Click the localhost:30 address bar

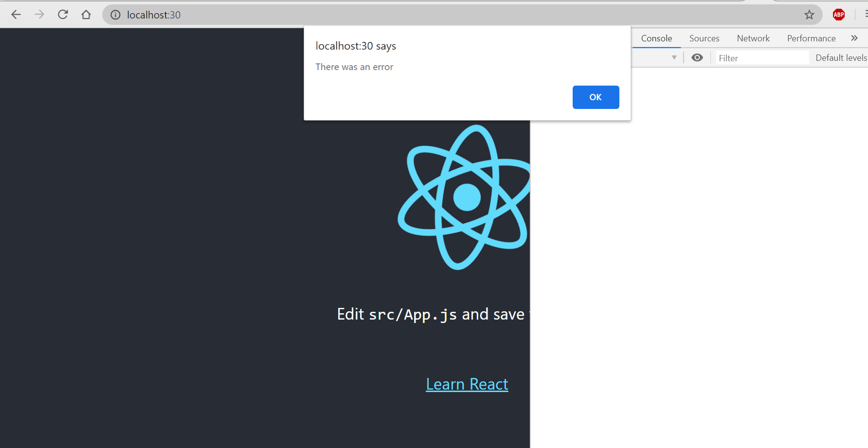click(x=462, y=15)
